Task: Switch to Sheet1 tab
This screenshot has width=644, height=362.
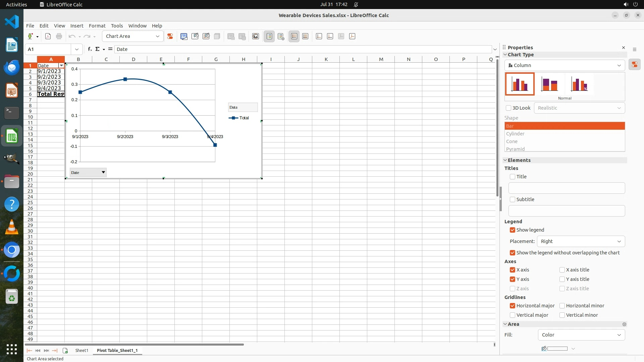Action: click(x=82, y=350)
